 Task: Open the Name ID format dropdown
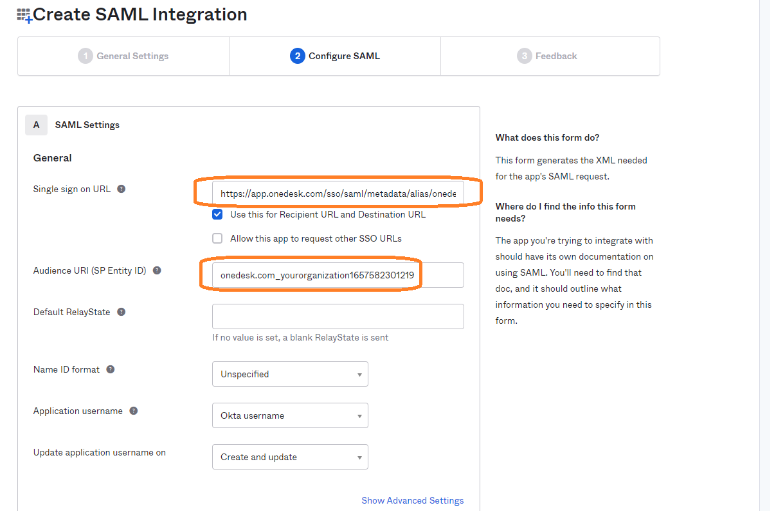[290, 374]
